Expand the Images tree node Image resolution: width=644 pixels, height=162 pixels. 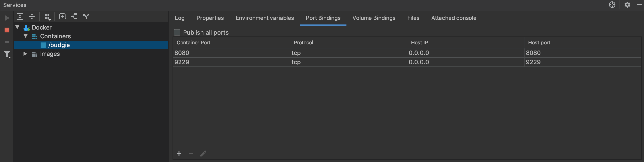(x=25, y=54)
